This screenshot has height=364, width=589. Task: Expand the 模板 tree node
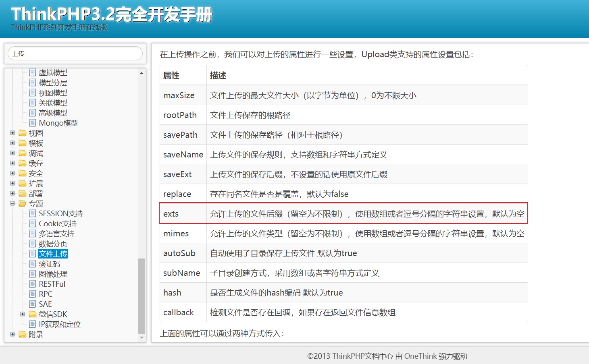12,143
